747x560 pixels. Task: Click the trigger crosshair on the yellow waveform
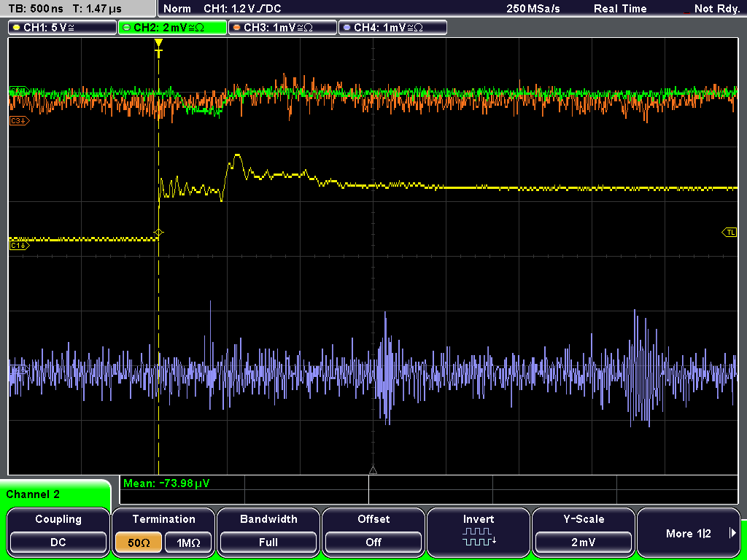[x=158, y=233]
